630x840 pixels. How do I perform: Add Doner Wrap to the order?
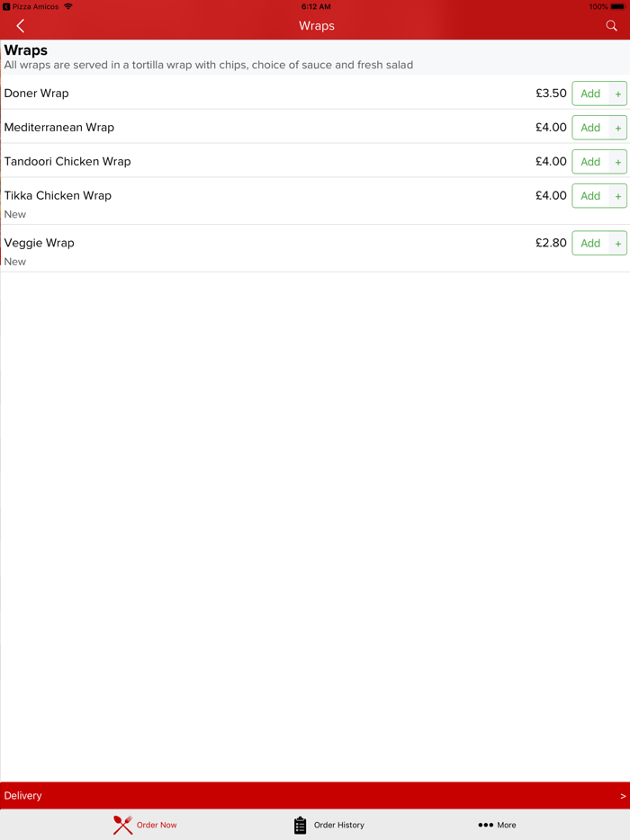click(590, 94)
